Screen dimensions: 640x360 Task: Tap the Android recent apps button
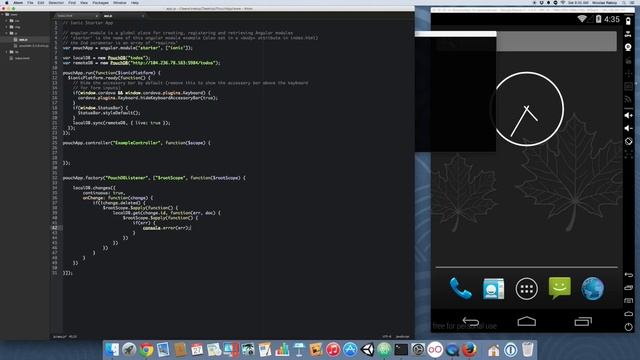583,322
